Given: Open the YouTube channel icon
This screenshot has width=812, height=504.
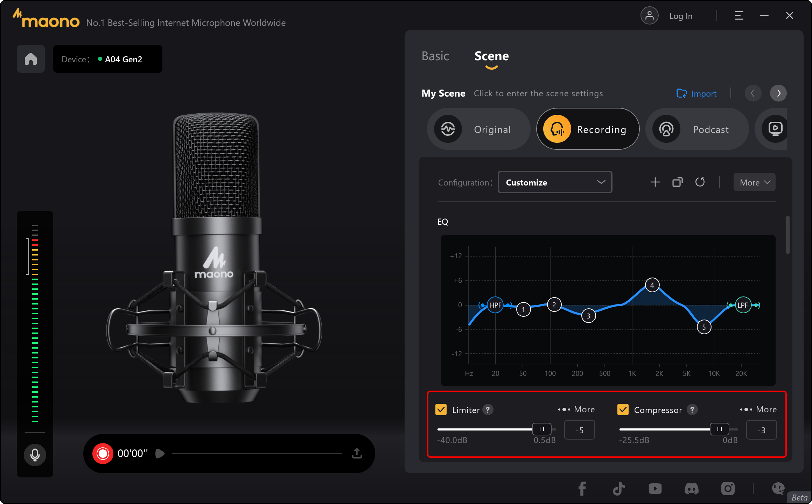Looking at the screenshot, I should coord(655,489).
